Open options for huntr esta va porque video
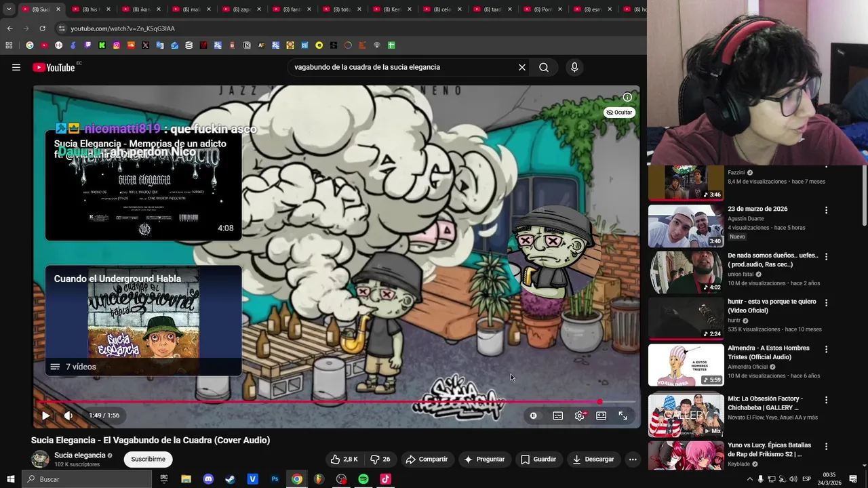Viewport: 868px width, 488px height. pos(826,302)
